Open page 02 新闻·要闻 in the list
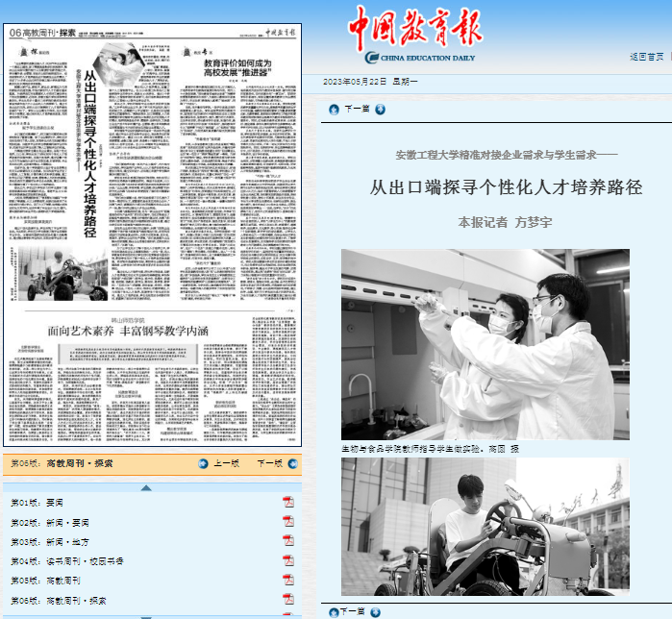672x619 pixels. pos(49,523)
